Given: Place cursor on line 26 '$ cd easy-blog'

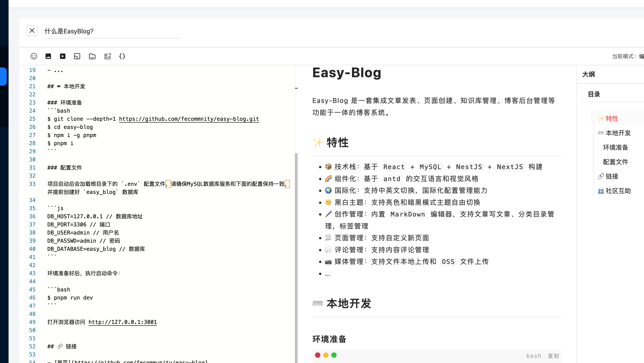Looking at the screenshot, I should coord(70,127).
